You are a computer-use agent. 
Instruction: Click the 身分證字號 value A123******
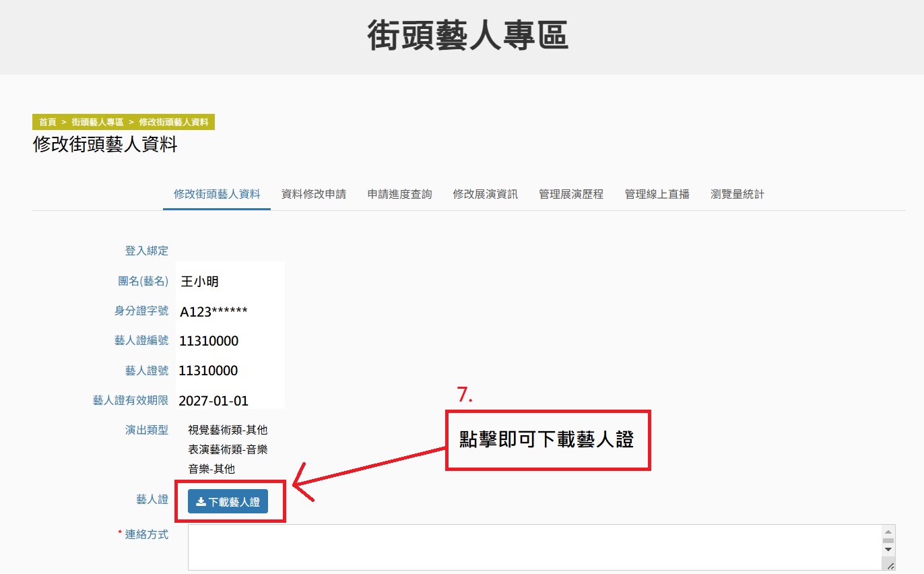tap(213, 311)
